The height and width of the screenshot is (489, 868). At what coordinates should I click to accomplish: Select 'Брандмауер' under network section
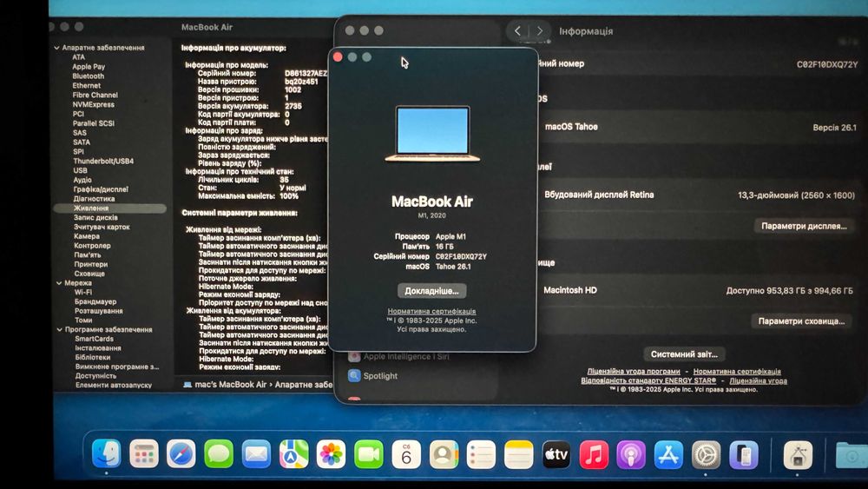pos(95,301)
